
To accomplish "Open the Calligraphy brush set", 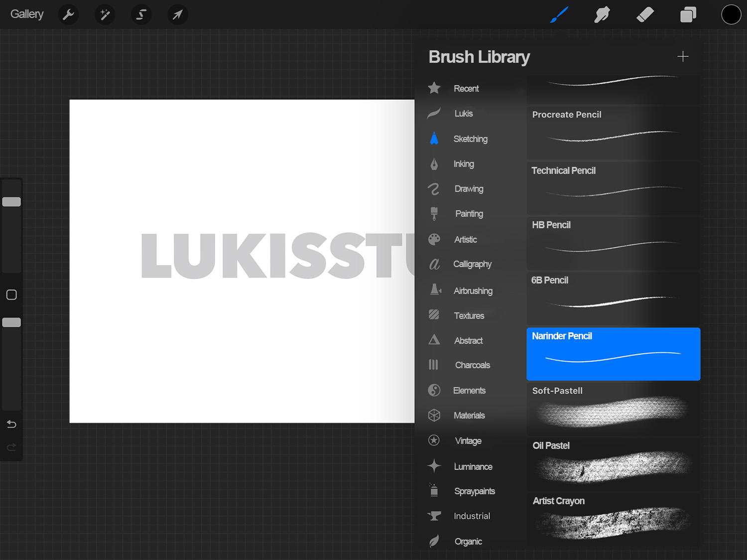I will [x=472, y=264].
